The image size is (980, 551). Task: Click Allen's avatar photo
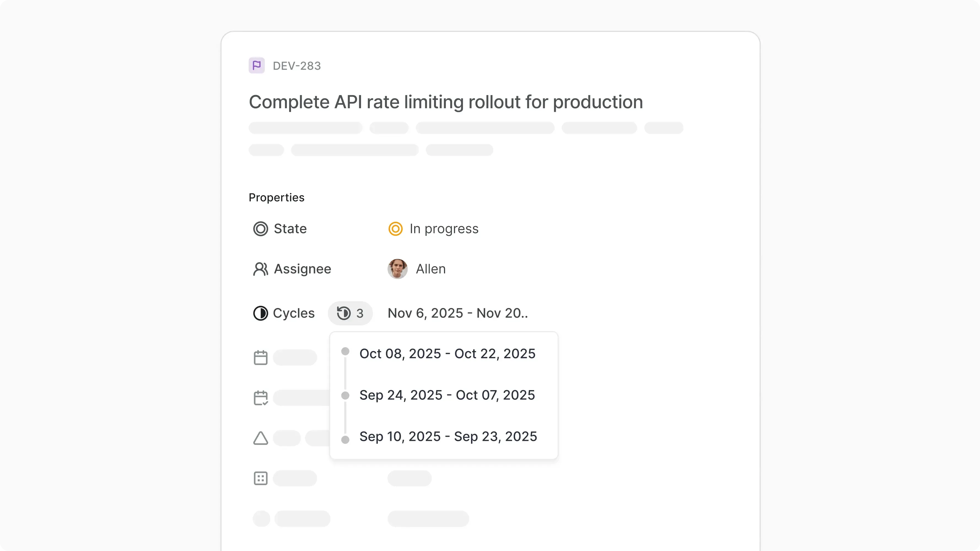398,269
